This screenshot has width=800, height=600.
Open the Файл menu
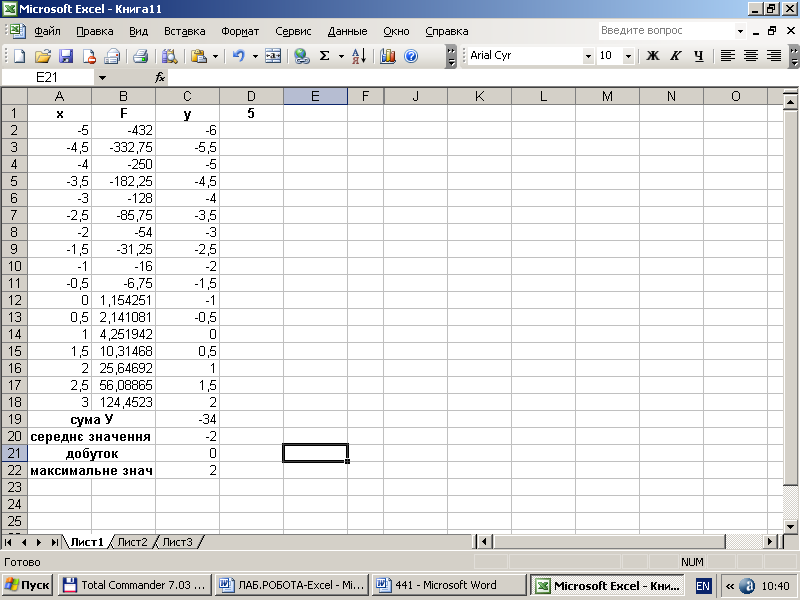click(x=47, y=31)
